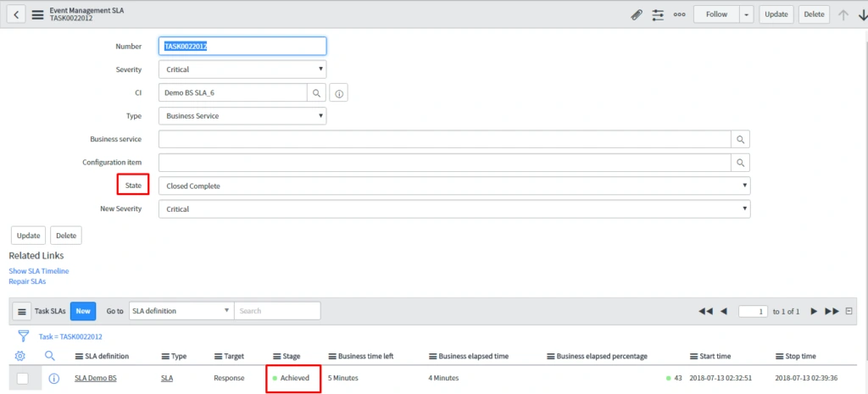Click the Repair SLAs link
This screenshot has height=394, width=868.
coord(27,281)
